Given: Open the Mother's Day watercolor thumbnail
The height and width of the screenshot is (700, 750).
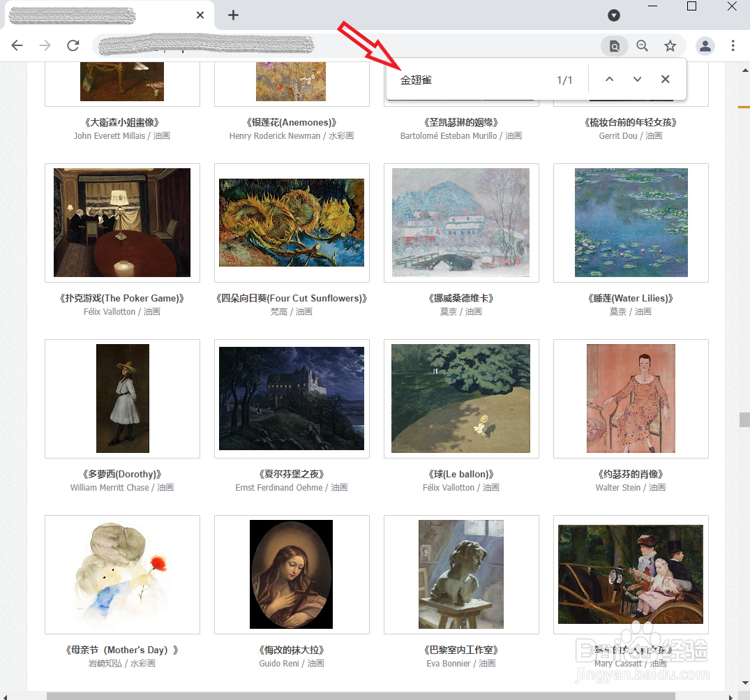Looking at the screenshot, I should point(122,574).
